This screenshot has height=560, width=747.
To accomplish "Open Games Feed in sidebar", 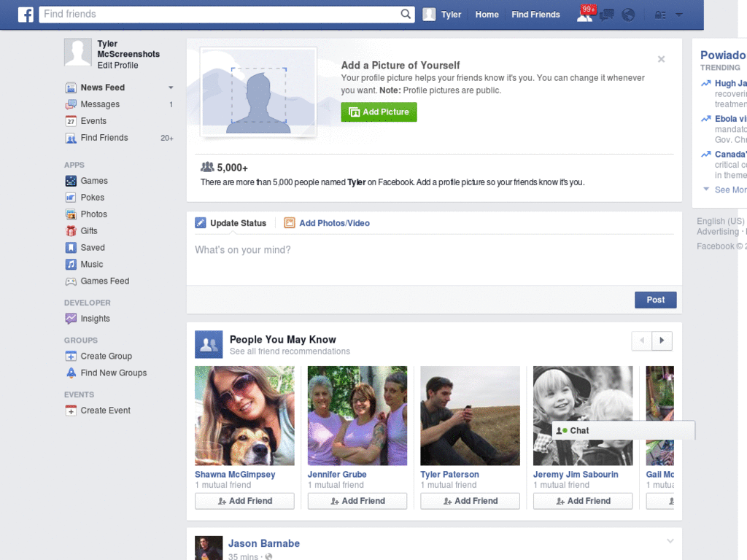I will [x=105, y=281].
